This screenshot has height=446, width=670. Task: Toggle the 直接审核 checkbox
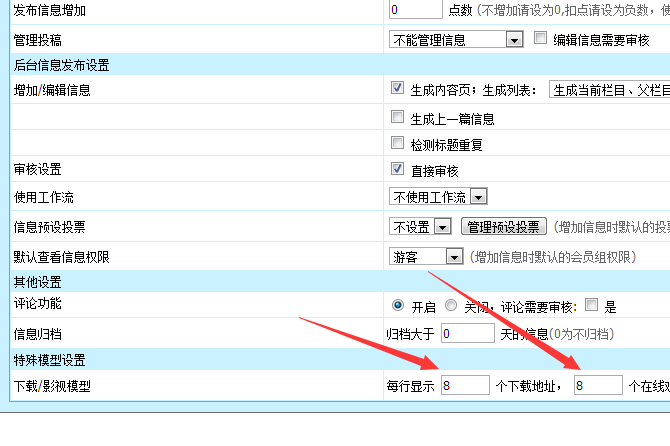point(398,170)
